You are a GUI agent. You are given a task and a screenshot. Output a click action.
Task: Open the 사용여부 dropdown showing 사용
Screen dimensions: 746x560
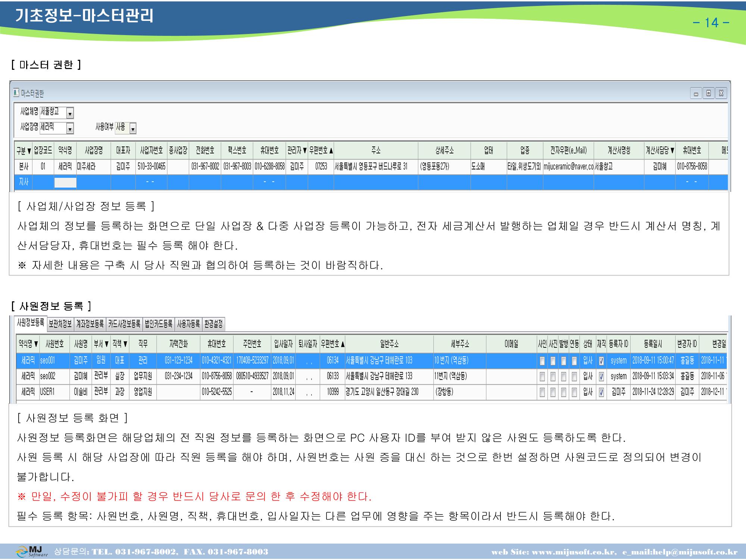coord(133,129)
